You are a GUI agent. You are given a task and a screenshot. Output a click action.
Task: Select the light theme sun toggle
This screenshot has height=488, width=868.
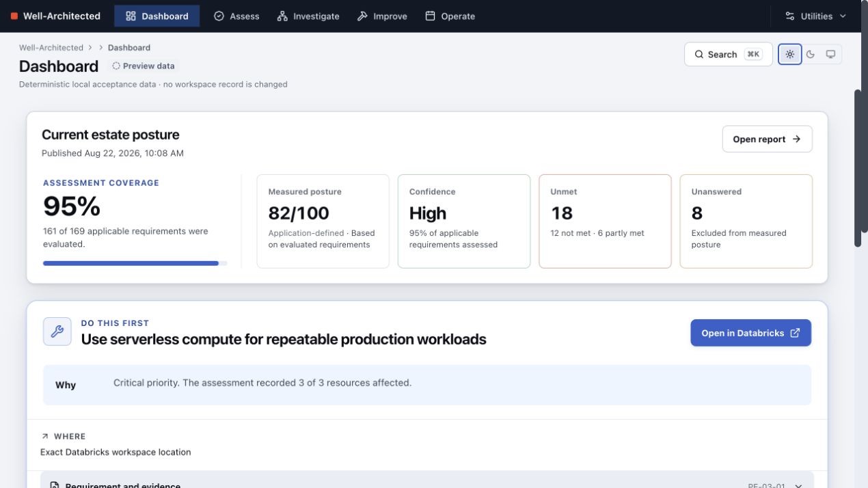[790, 55]
